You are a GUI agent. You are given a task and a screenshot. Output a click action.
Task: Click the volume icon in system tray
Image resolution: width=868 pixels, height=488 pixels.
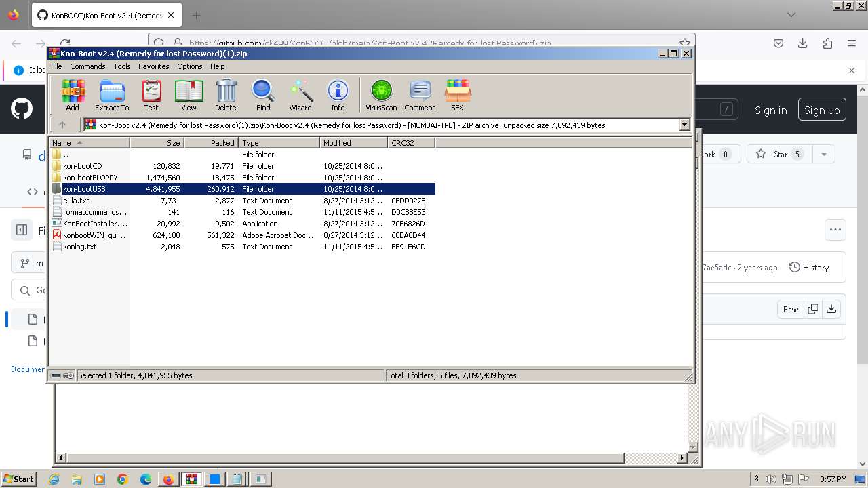(x=770, y=479)
